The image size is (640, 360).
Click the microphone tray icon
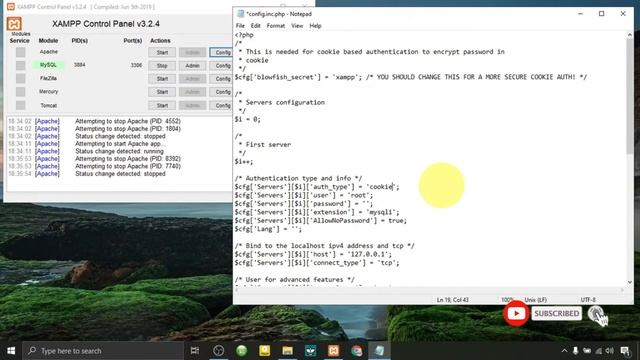[x=575, y=351]
